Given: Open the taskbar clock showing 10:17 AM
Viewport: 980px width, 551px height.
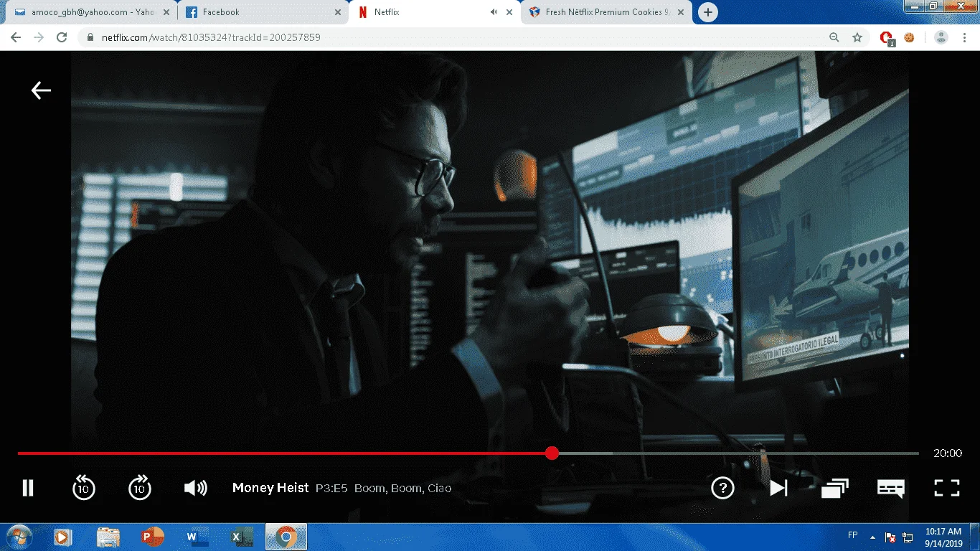Looking at the screenshot, I should click(x=943, y=537).
